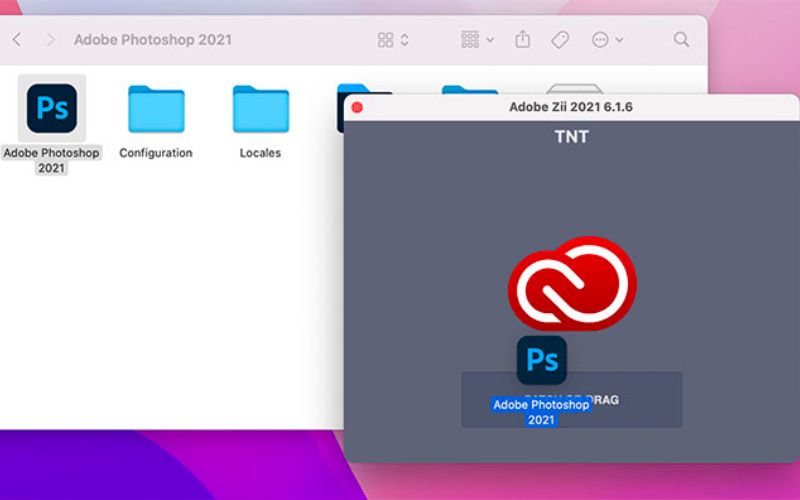
Task: Close the Adobe Zii window
Action: click(x=357, y=107)
